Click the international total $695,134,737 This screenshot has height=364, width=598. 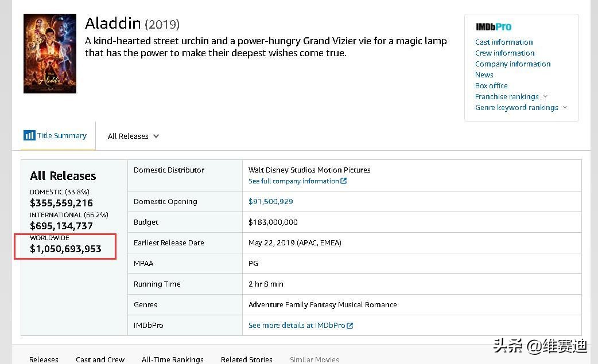click(61, 226)
